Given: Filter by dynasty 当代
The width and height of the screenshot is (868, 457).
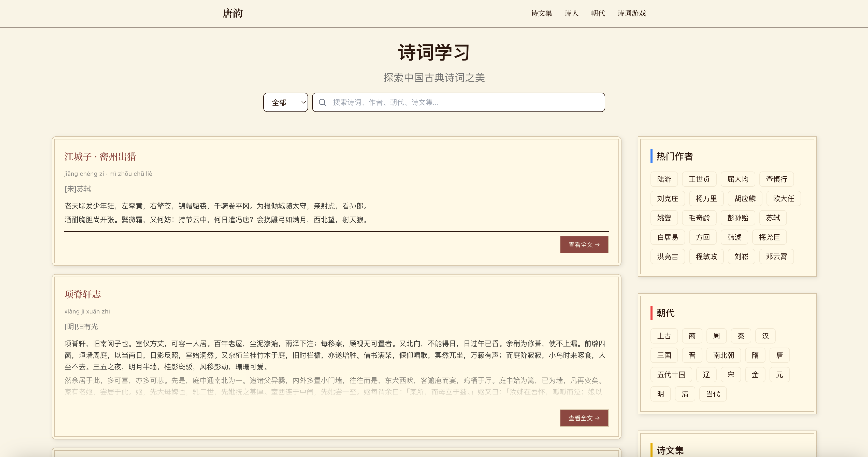Looking at the screenshot, I should [713, 394].
